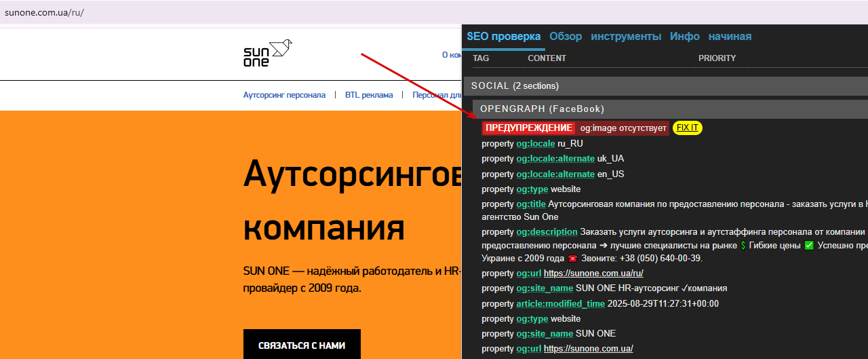This screenshot has height=359, width=868.
Task: Click the og:image отсутствует message
Action: point(623,128)
